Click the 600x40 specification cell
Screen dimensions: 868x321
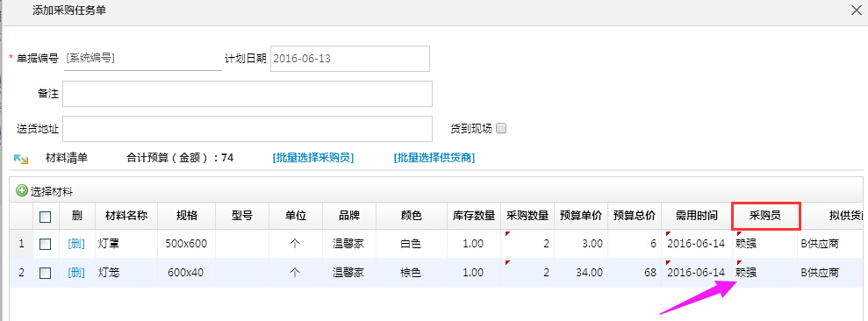point(186,272)
